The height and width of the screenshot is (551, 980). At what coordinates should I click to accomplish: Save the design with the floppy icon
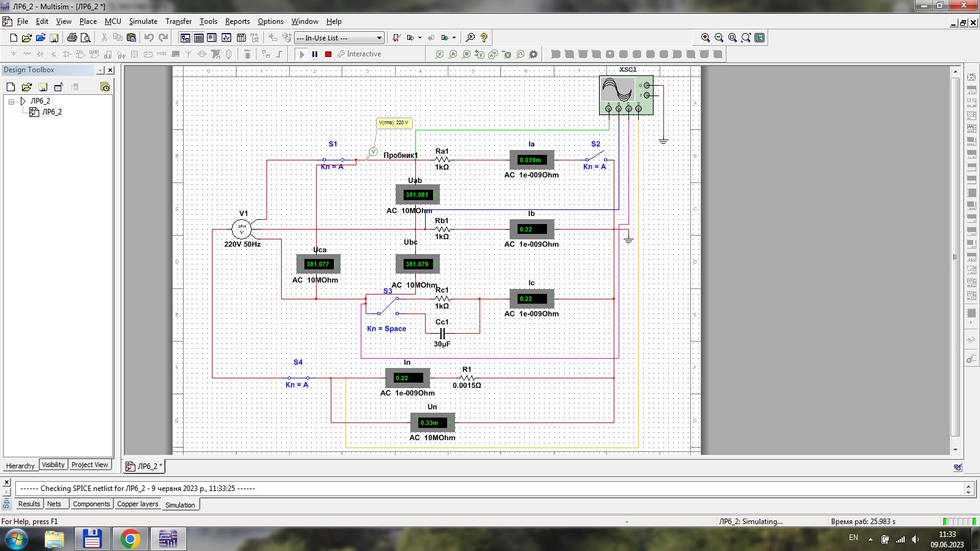coord(54,38)
